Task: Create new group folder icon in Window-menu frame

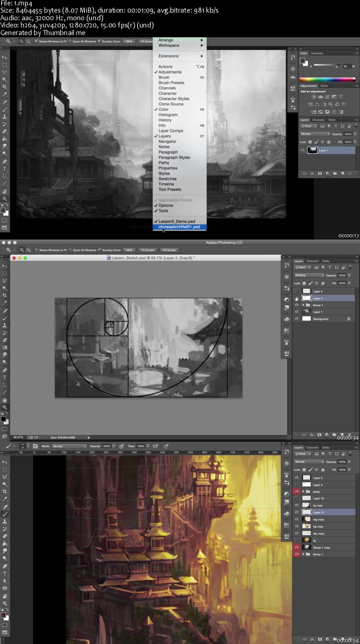Action: [335, 173]
